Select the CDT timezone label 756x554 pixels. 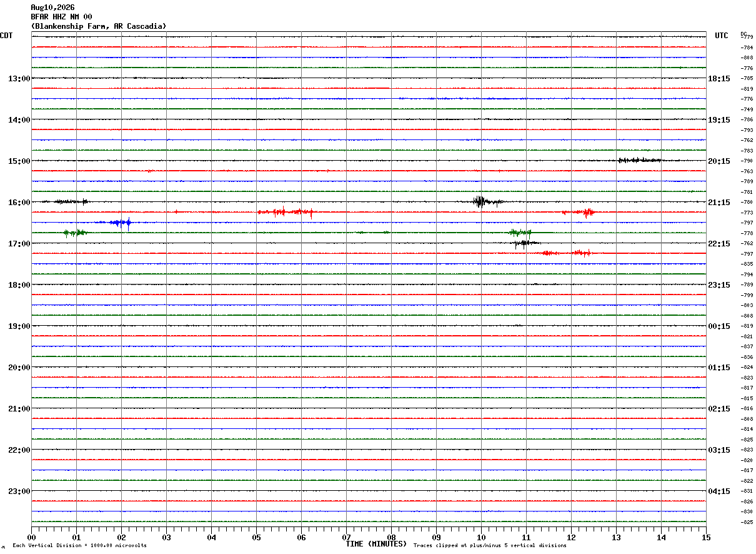pos(6,36)
